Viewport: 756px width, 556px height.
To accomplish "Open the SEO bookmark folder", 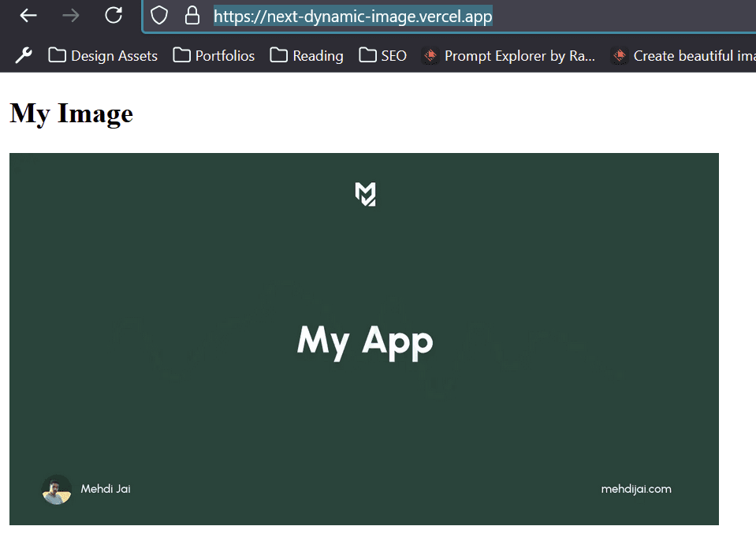I will (x=383, y=55).
